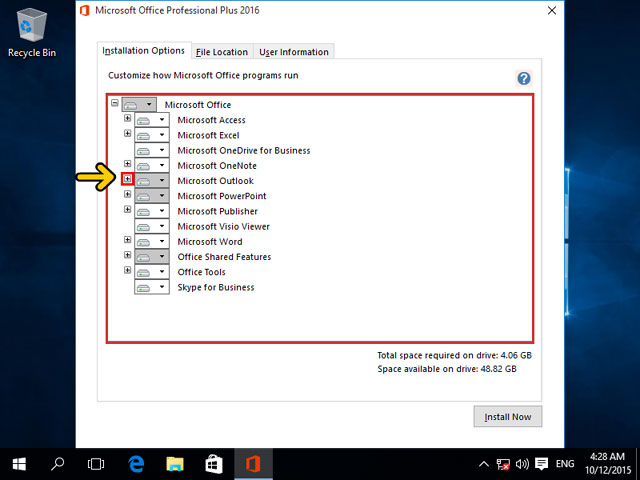The width and height of the screenshot is (640, 480).
Task: Expand Microsoft OneNote sub-features
Action: point(127,164)
